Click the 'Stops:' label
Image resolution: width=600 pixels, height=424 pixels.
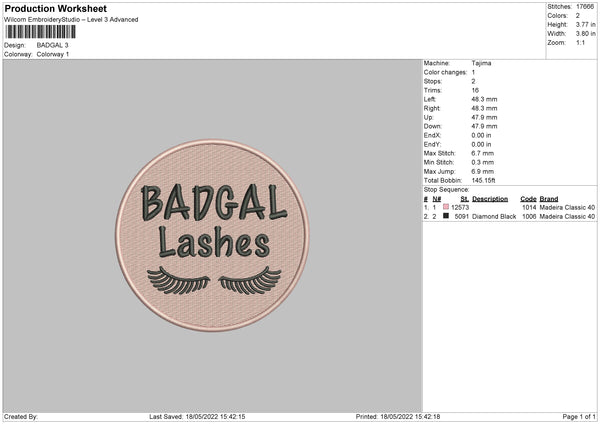click(433, 82)
